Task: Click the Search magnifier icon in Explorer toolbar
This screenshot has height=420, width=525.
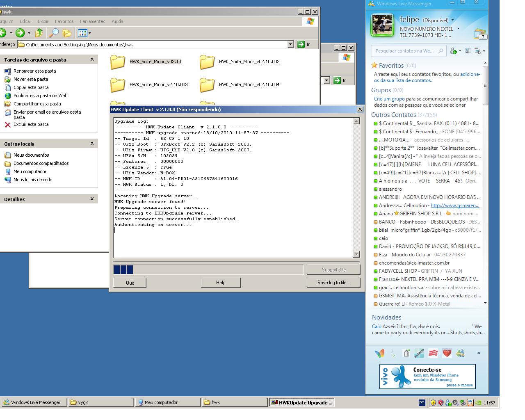Action: (x=54, y=33)
